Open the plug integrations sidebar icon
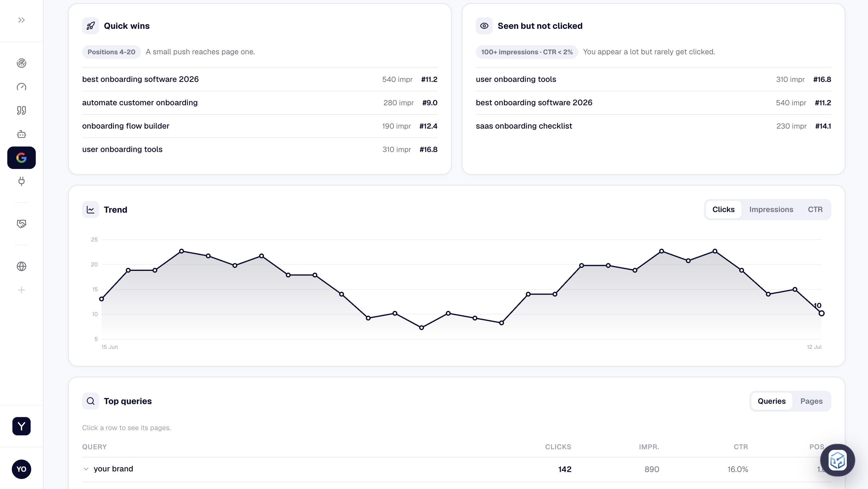868x489 pixels. pos(21,181)
